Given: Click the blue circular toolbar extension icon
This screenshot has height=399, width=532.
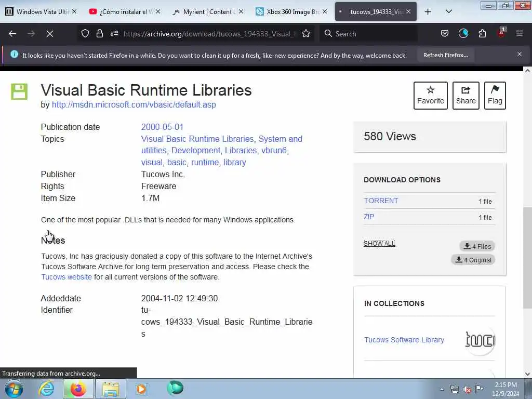Looking at the screenshot, I should (463, 33).
